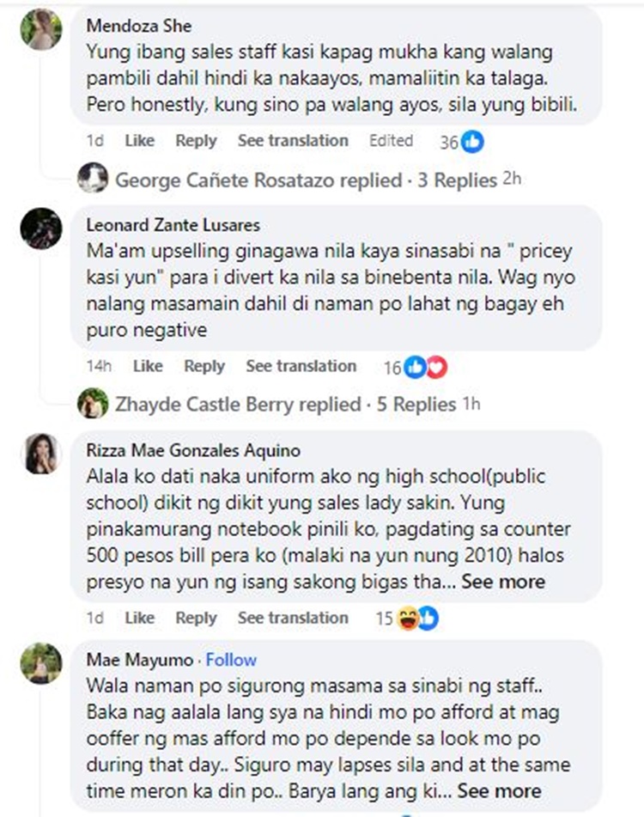Viewport: 644px width, 817px height.
Task: Click the blue thumbs-up icon on Leonard's comment
Action: click(416, 368)
